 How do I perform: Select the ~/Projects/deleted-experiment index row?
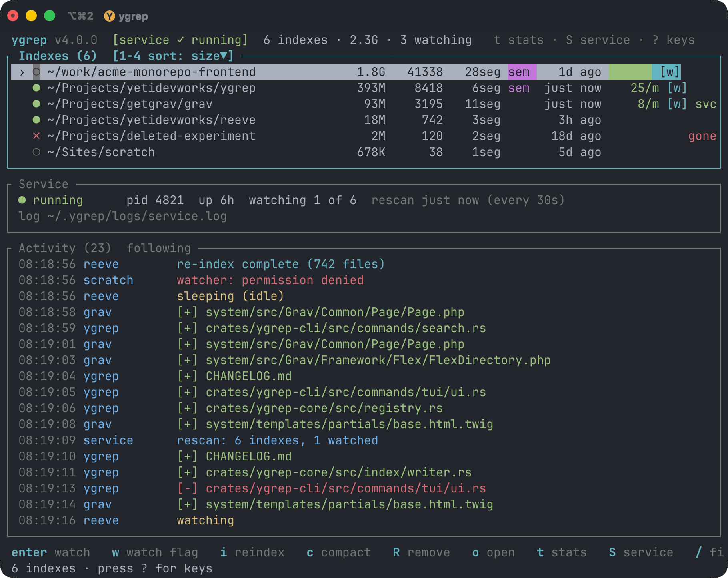[x=364, y=136]
